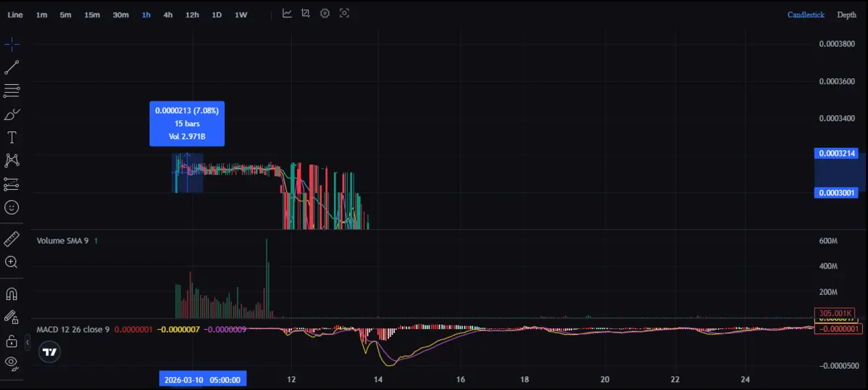Select the 4h timeframe
Screen dimensions: 868x390
(x=168, y=15)
